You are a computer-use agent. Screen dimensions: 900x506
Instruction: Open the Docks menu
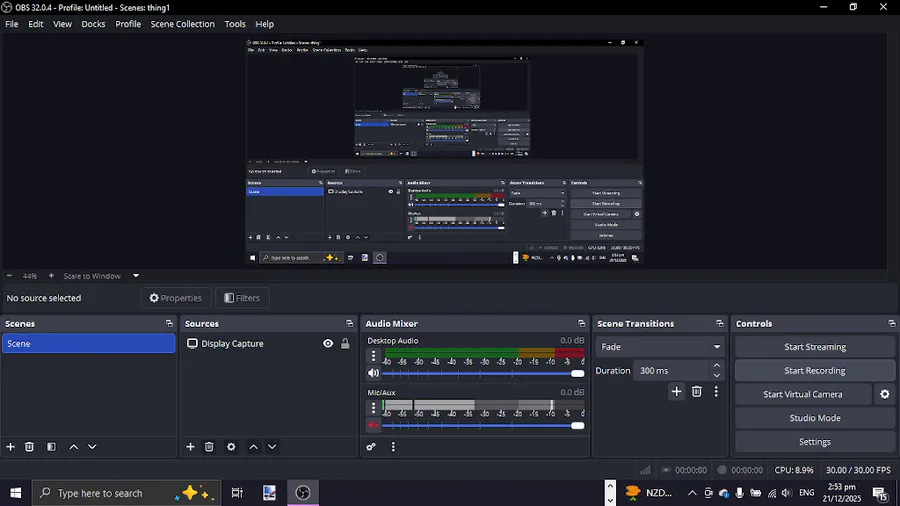93,24
